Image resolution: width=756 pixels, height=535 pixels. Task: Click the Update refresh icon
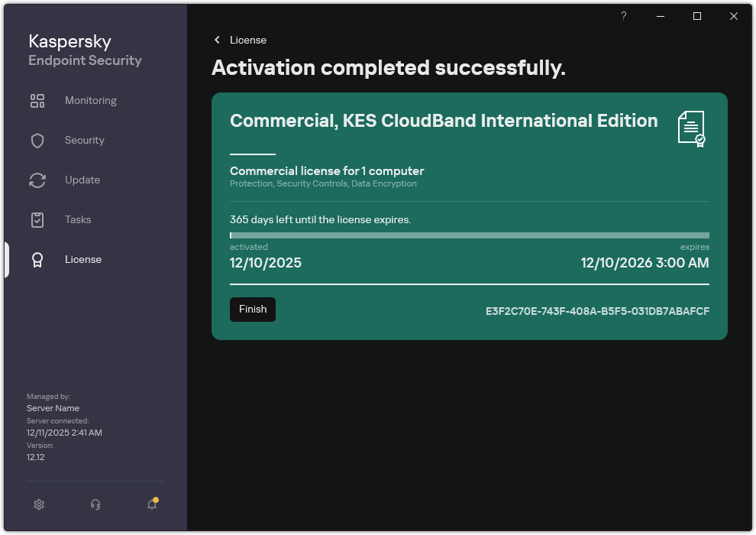(x=37, y=180)
